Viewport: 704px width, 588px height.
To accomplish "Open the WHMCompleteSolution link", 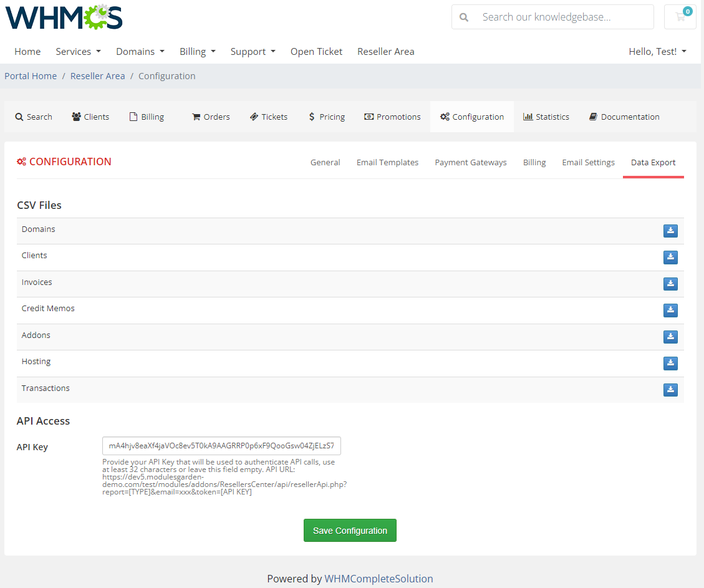I will pos(379,579).
